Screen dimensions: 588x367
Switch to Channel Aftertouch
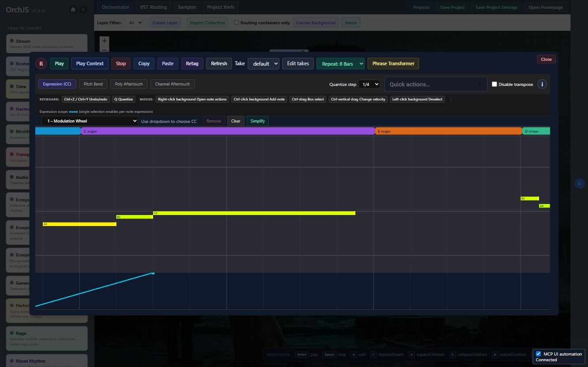click(x=172, y=84)
